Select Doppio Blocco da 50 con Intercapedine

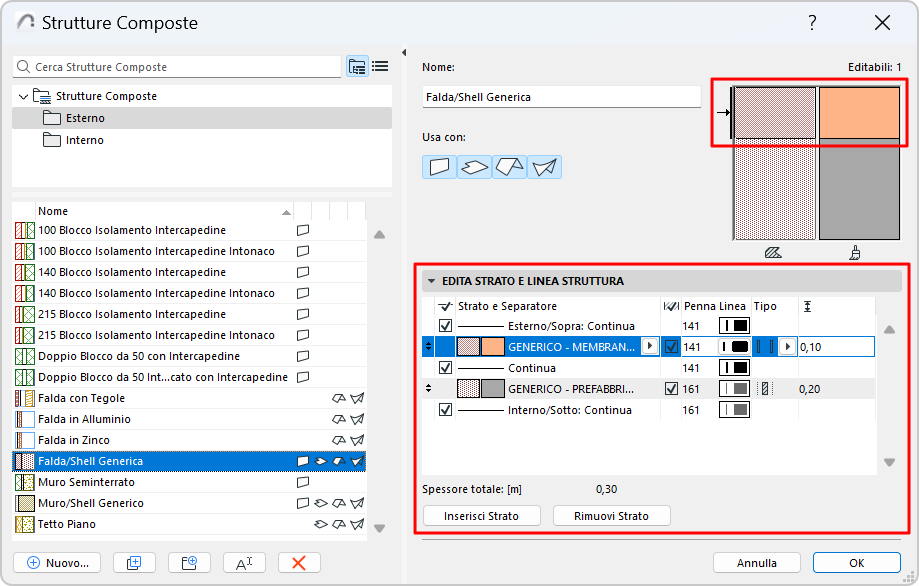tap(189, 356)
